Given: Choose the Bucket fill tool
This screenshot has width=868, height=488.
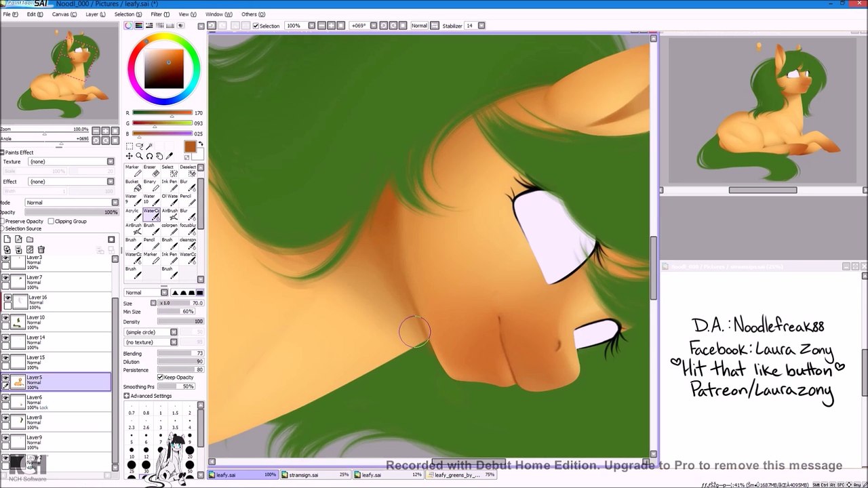Looking at the screenshot, I should coord(132,186).
